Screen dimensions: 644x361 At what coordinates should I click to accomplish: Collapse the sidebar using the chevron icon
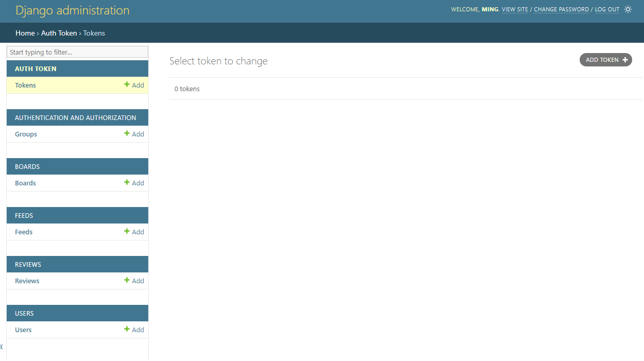(x=2, y=347)
